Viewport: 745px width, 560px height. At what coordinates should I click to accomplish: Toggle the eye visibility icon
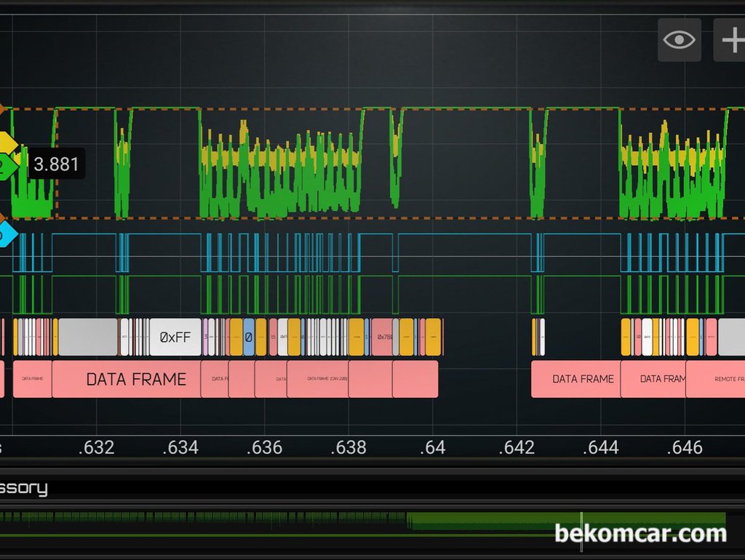click(680, 39)
